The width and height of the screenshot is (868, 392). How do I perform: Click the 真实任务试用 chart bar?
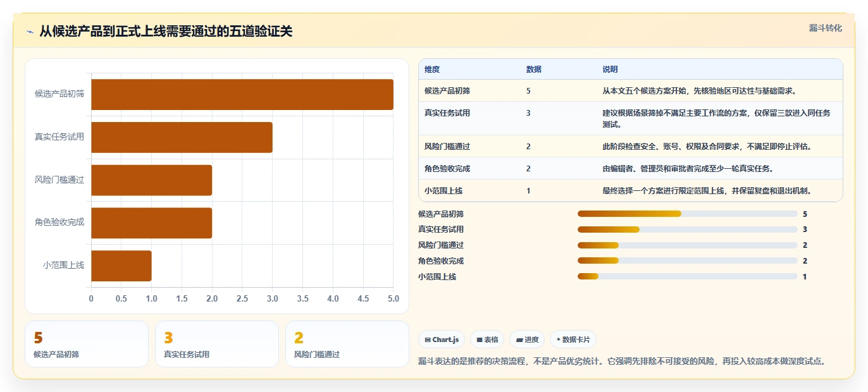(x=182, y=137)
